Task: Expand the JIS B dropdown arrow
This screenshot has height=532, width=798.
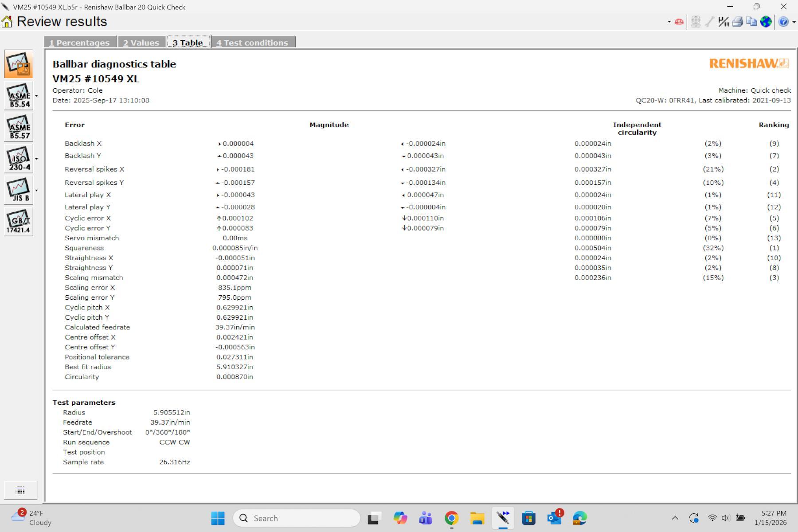Action: [x=36, y=190]
